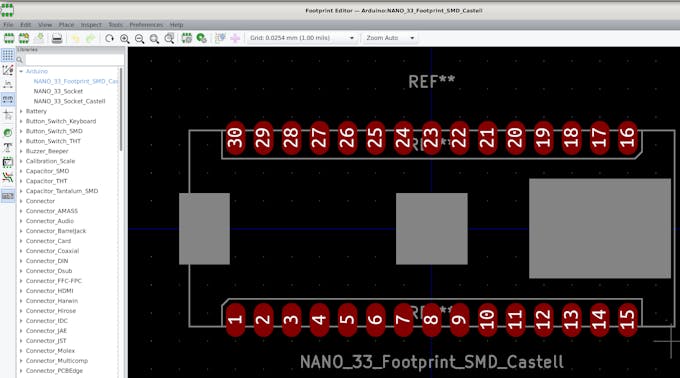Click the Undo arrow icon

75,38
